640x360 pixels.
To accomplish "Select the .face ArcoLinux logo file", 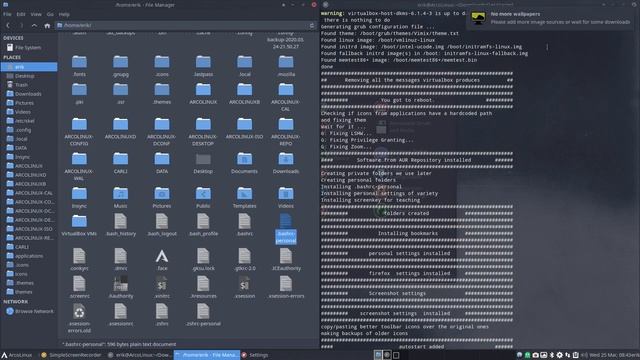I will 162,256.
